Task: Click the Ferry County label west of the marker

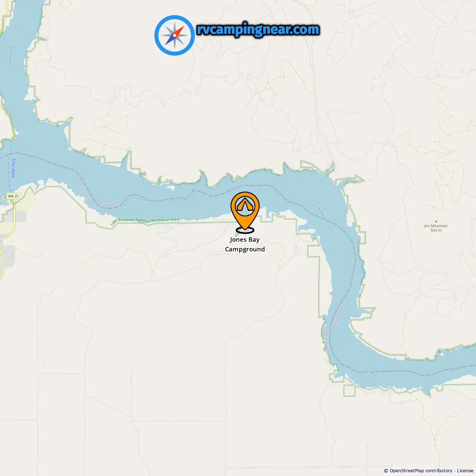Action: click(109, 203)
